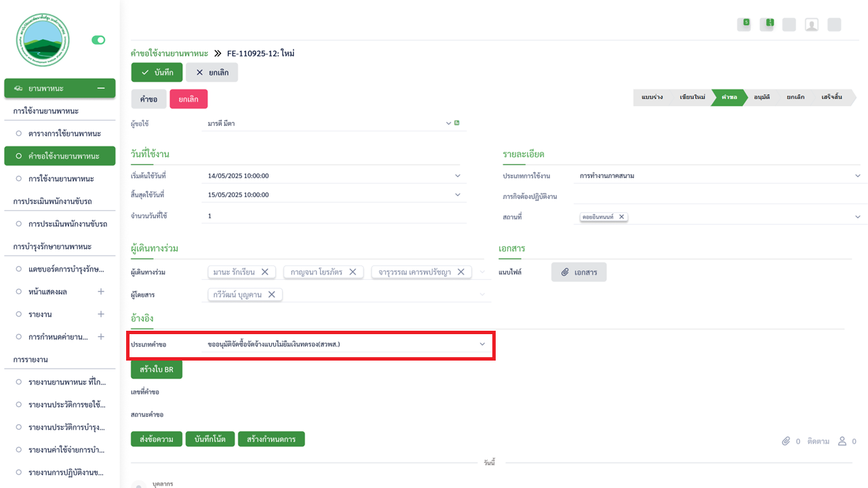Select การใช้งานยานพาหนะ in sidebar menu
868x488 pixels.
[61, 178]
